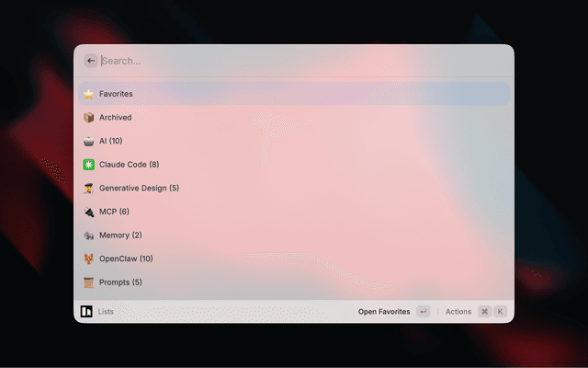The width and height of the screenshot is (588, 368).
Task: Click the OpenClaw lobster icon
Action: [88, 259]
